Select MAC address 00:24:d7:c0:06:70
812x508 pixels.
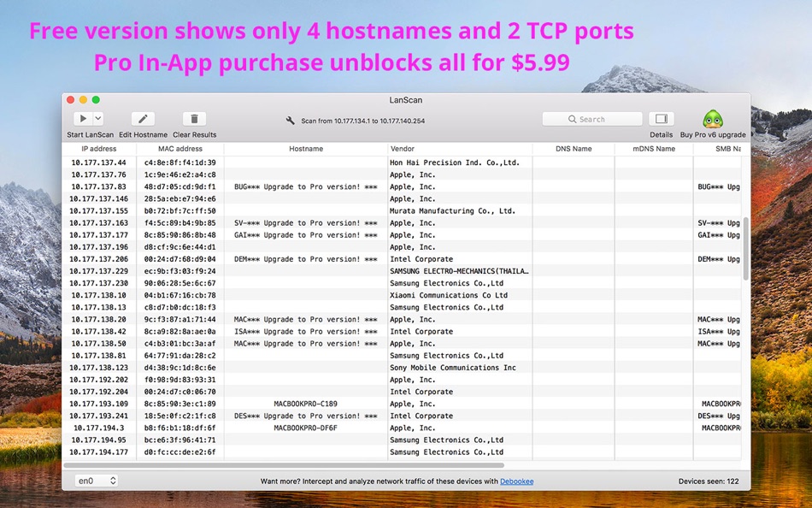click(180, 392)
